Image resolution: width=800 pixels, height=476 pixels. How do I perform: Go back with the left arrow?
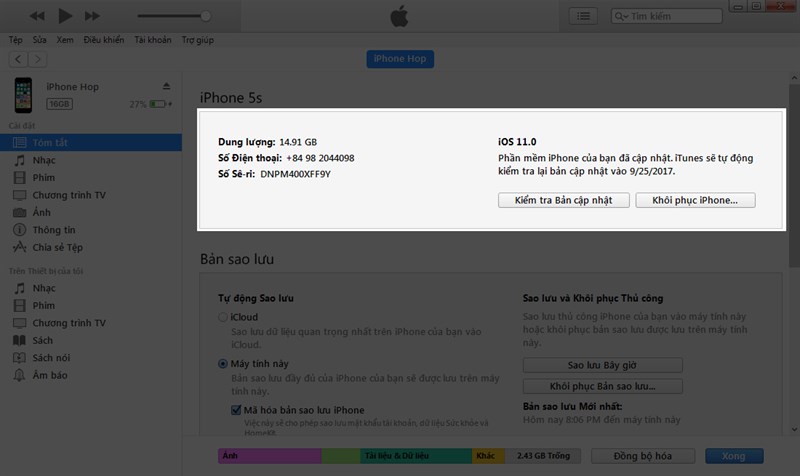18,59
